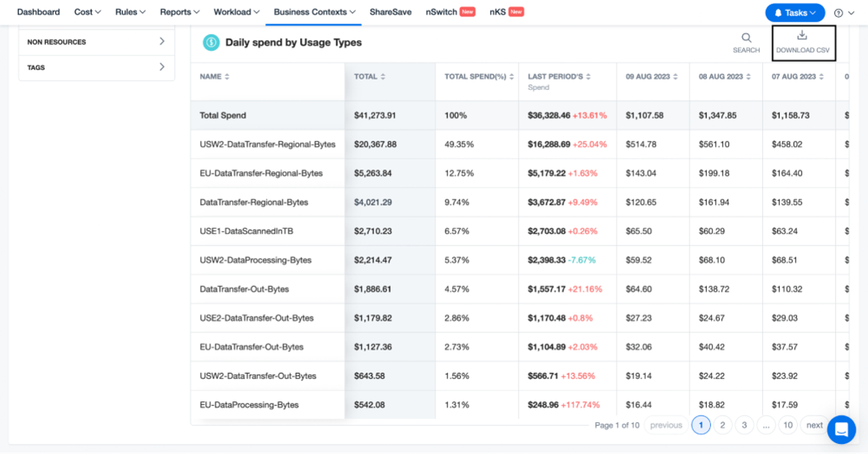This screenshot has width=868, height=454.
Task: Go to page 2 of results
Action: [x=722, y=425]
